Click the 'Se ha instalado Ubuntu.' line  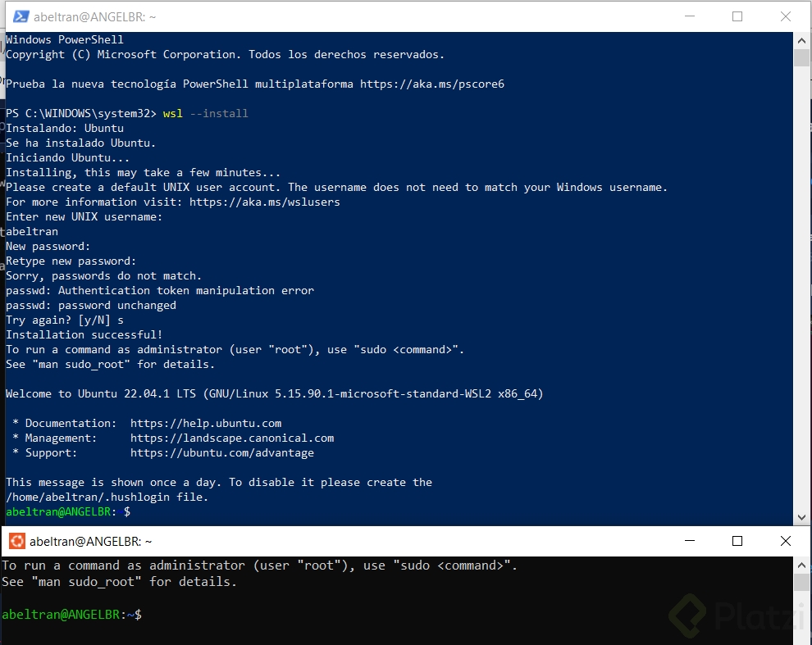[80, 143]
